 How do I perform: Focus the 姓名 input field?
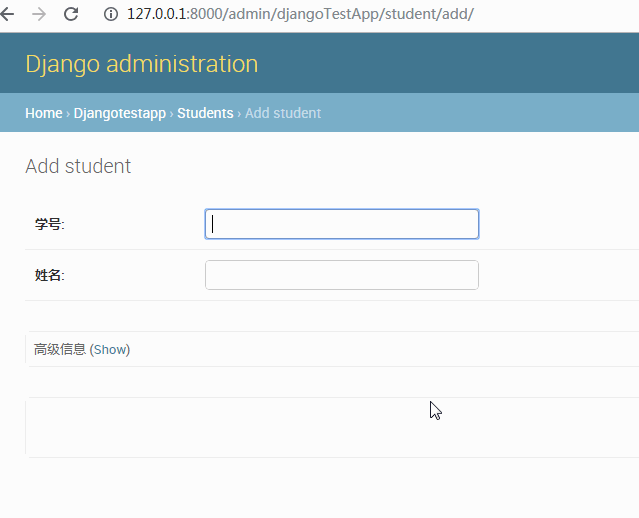tap(342, 275)
